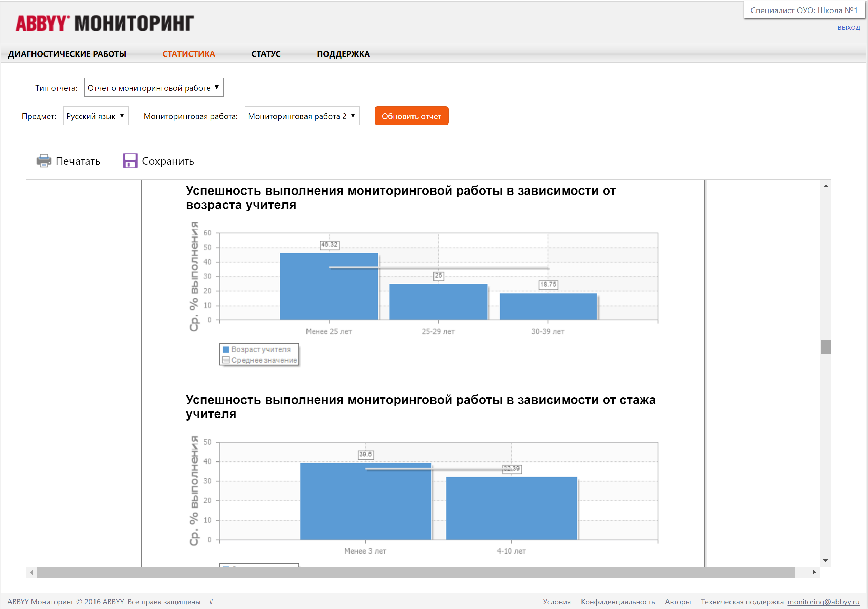868x609 pixels.
Task: Click the vertical scrollbar thumb
Action: tap(825, 346)
